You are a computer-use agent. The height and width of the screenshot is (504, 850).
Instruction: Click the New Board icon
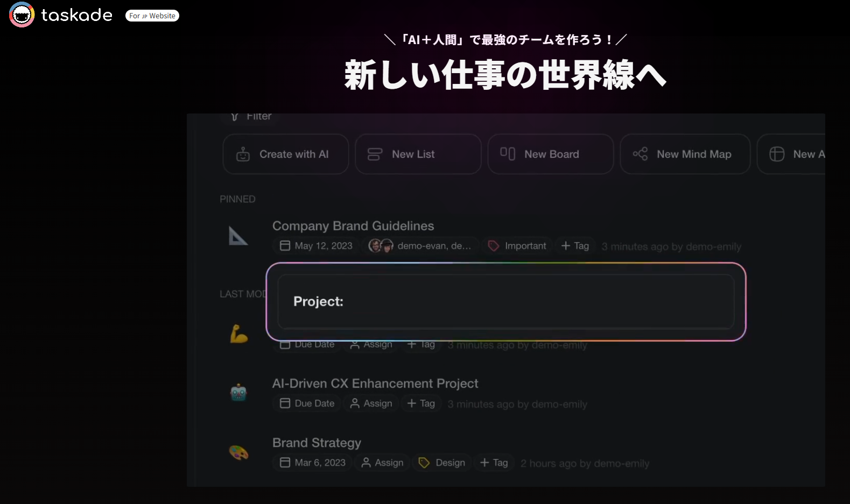point(508,154)
